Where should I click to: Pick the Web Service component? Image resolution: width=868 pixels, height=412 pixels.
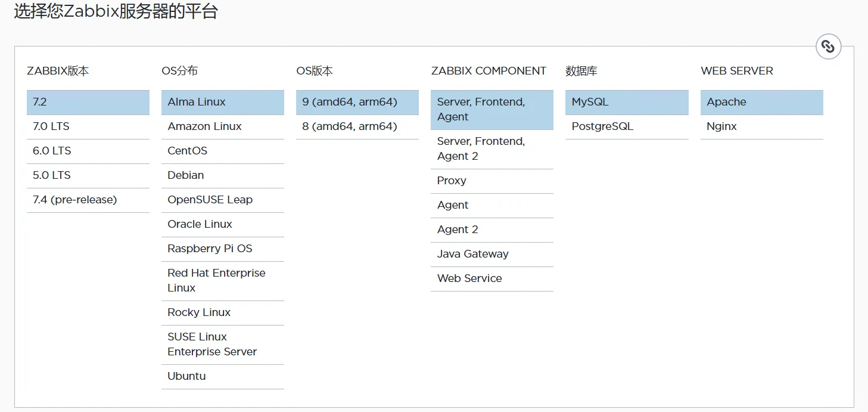[492, 278]
